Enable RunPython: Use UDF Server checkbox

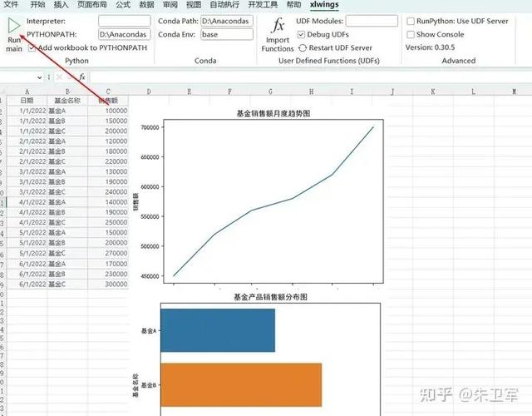point(411,21)
